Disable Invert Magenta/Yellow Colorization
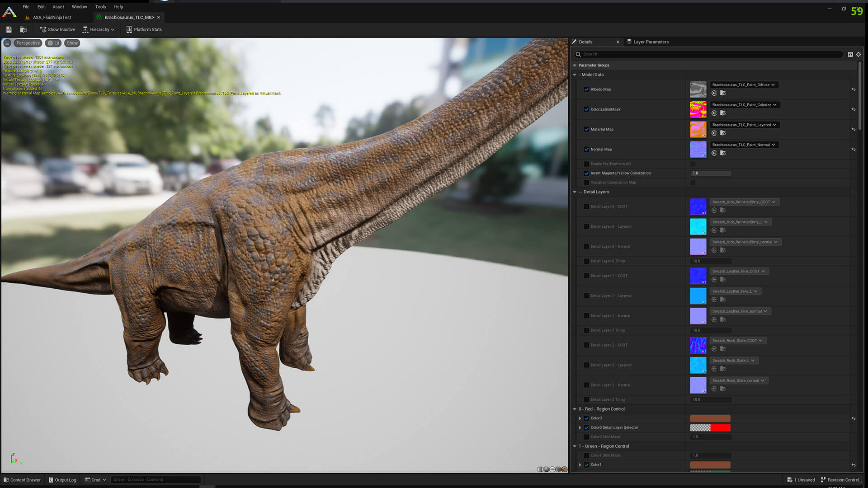 click(586, 173)
